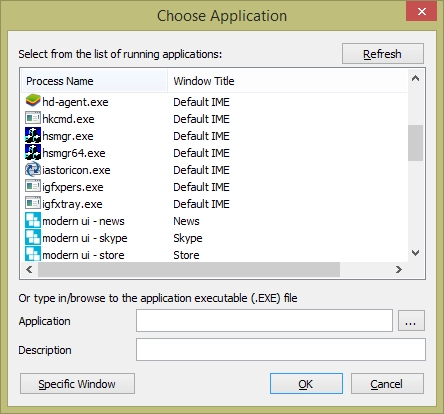Image resolution: width=444 pixels, height=414 pixels.
Task: Cancel the Choose Application dialog
Action: (387, 384)
